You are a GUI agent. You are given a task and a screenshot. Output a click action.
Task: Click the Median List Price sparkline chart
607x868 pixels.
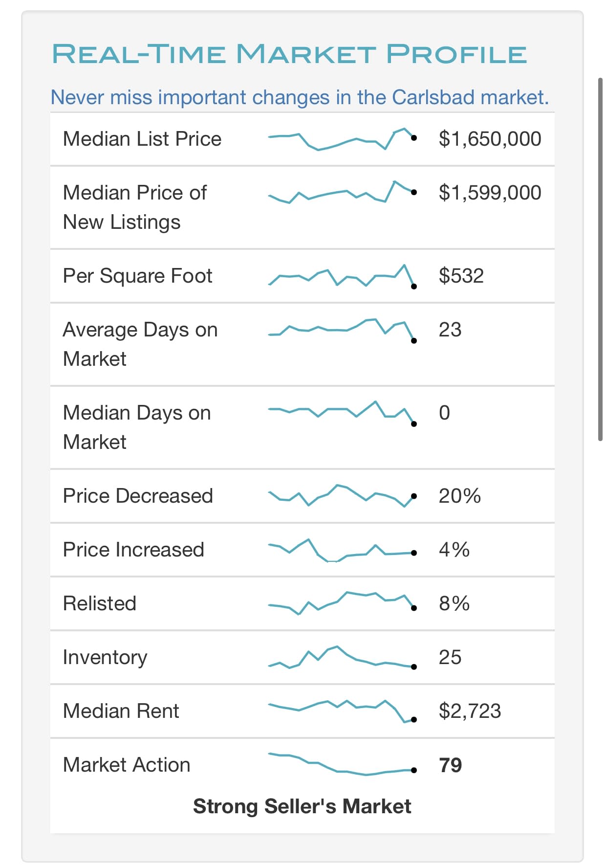(x=342, y=139)
